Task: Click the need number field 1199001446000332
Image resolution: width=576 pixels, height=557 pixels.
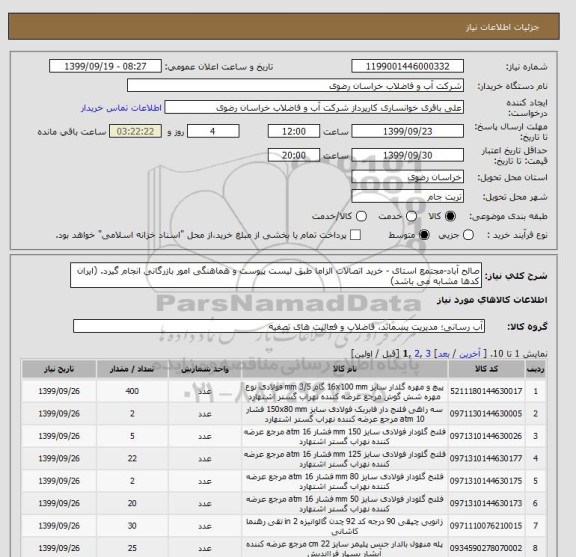Action: coord(407,66)
